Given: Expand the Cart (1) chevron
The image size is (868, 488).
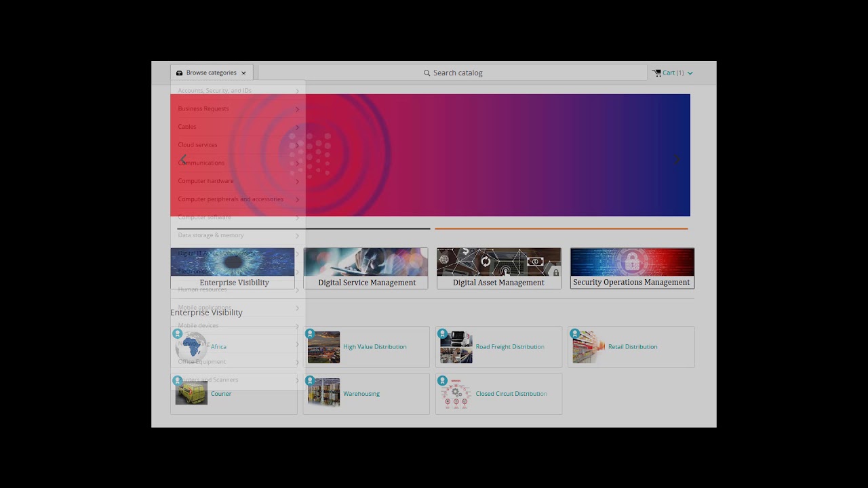Looking at the screenshot, I should 690,73.
